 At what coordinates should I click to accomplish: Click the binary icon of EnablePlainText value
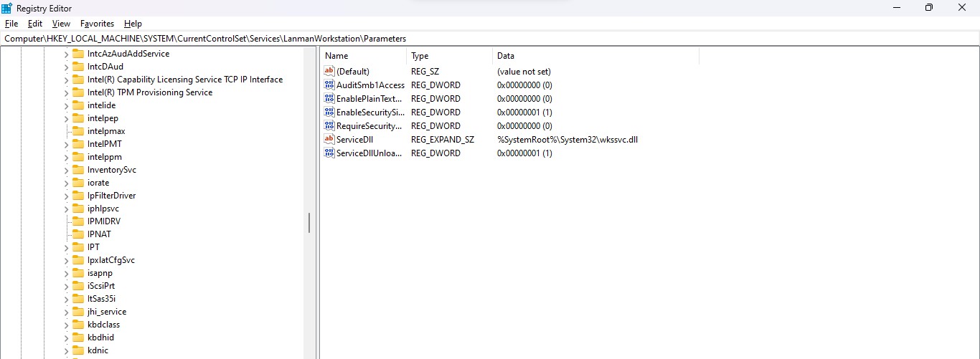click(329, 98)
